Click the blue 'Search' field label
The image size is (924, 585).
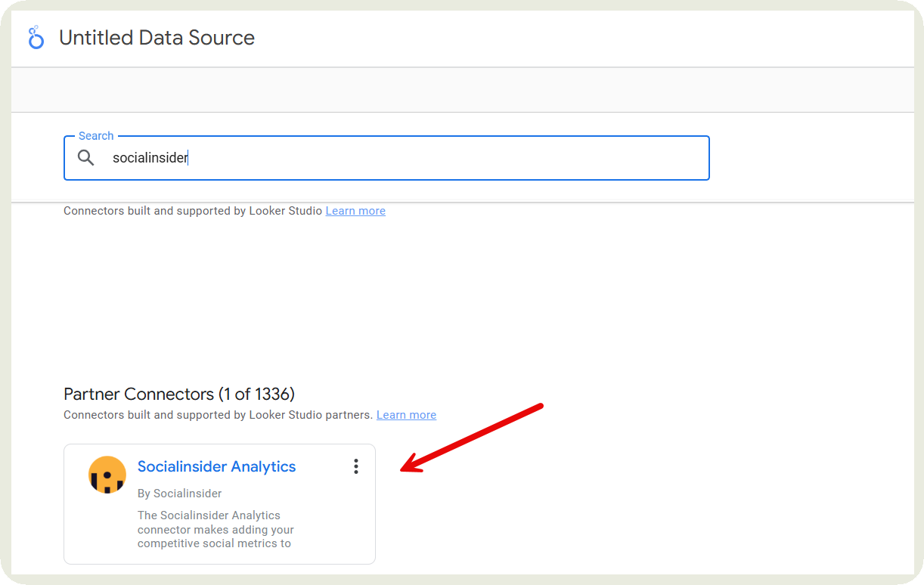(96, 136)
